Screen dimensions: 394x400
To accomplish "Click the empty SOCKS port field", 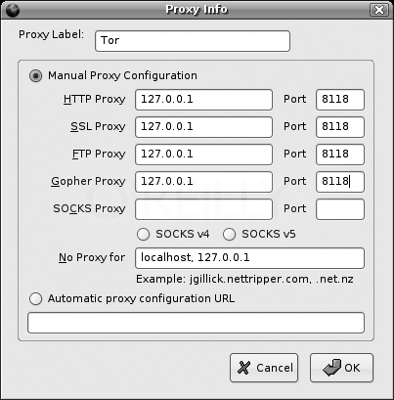I will [340, 209].
